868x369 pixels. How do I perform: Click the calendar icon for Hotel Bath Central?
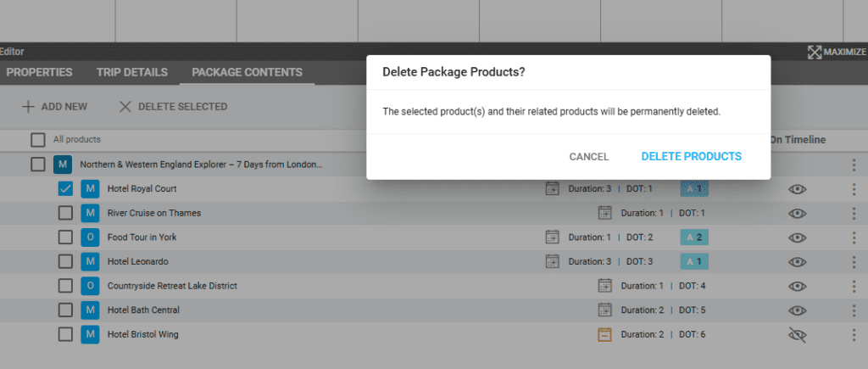tap(605, 310)
